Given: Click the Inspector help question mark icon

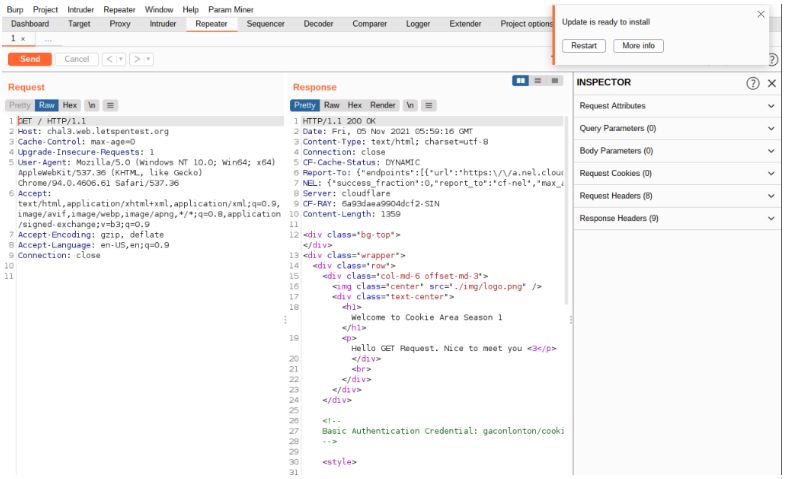Looking at the screenshot, I should [753, 83].
